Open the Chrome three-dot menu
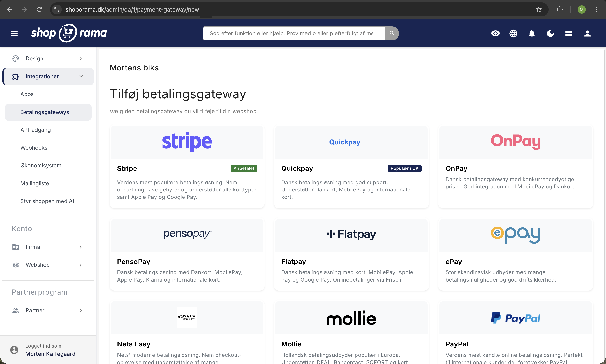 pyautogui.click(x=597, y=9)
